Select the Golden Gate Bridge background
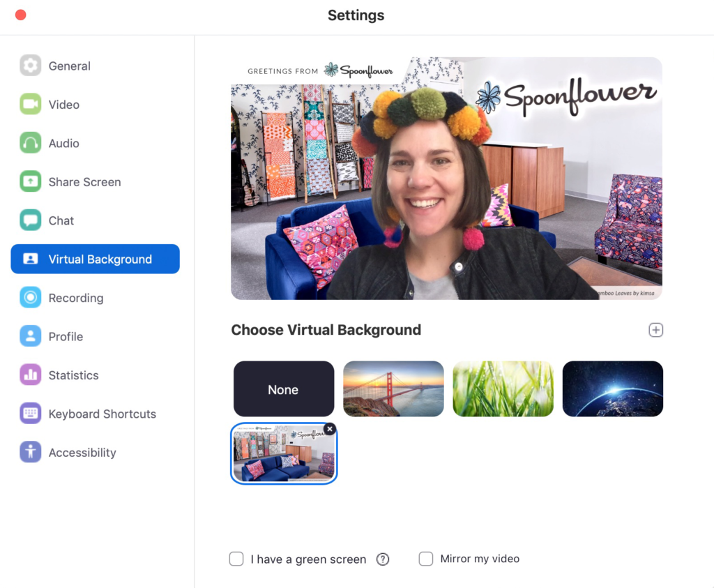This screenshot has width=714, height=588. 393,389
